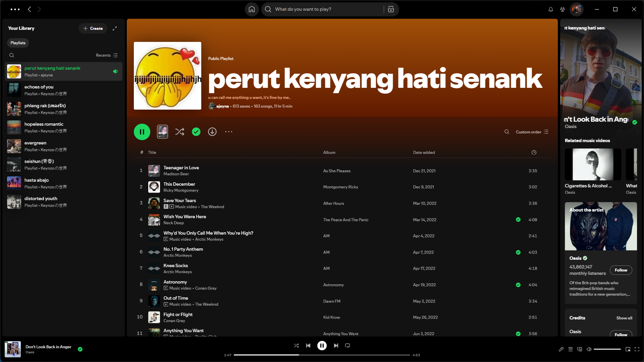This screenshot has width=644, height=362.
Task: Toggle shuffle in the player bar
Action: [x=296, y=346]
